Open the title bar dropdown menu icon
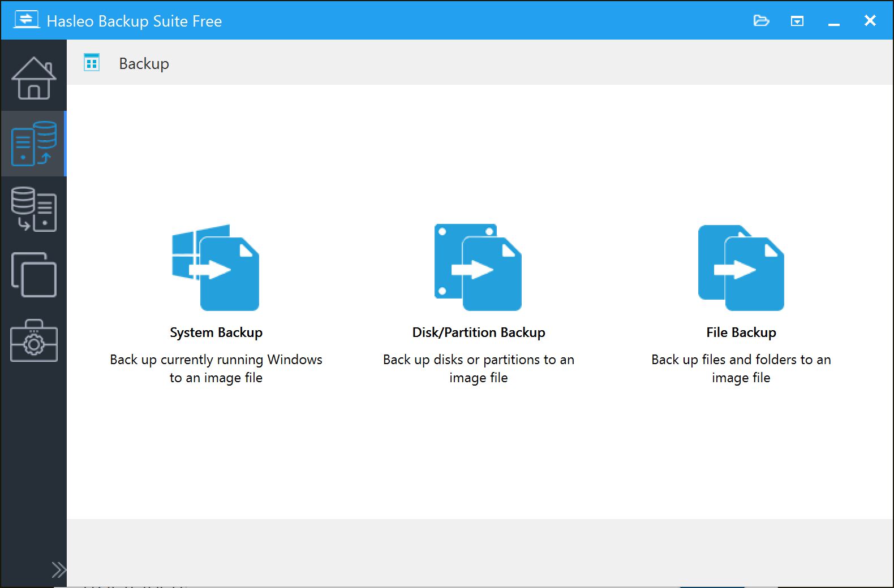 797,21
